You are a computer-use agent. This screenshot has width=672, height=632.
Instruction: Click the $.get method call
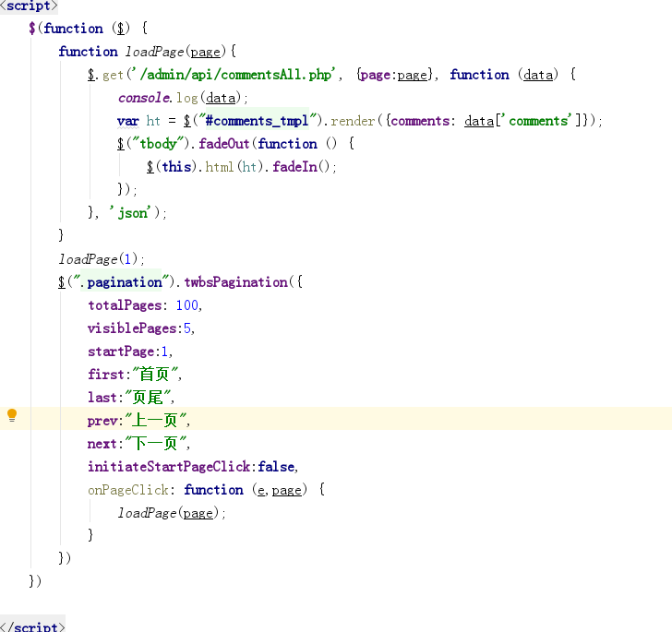tap(106, 75)
